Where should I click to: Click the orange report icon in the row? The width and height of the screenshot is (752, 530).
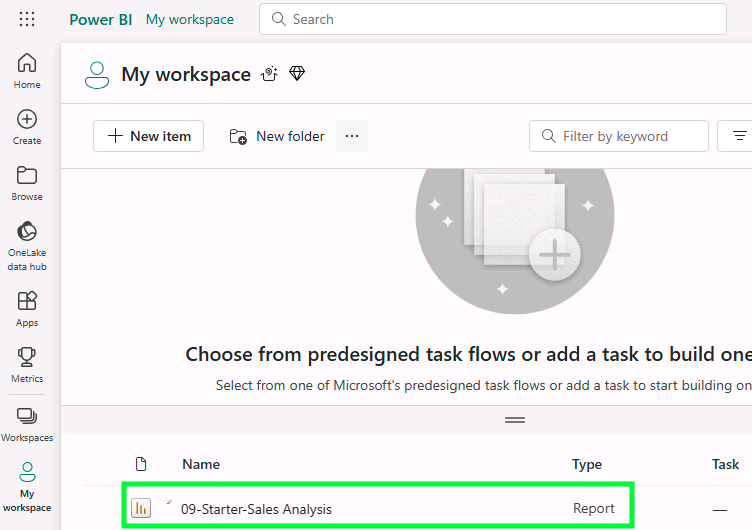click(141, 508)
